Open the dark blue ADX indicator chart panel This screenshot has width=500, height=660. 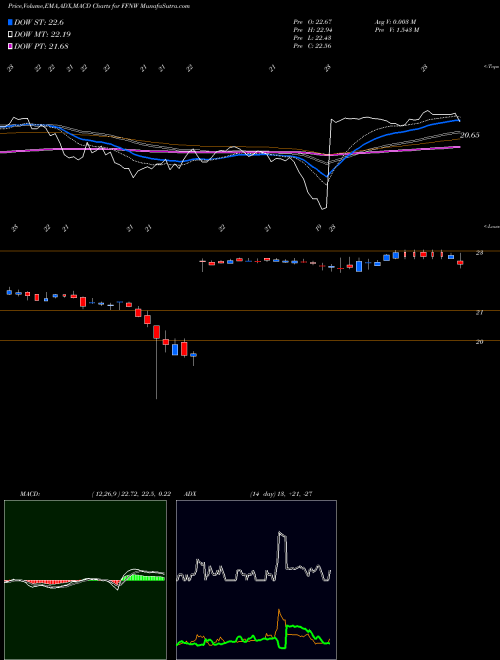(x=256, y=580)
